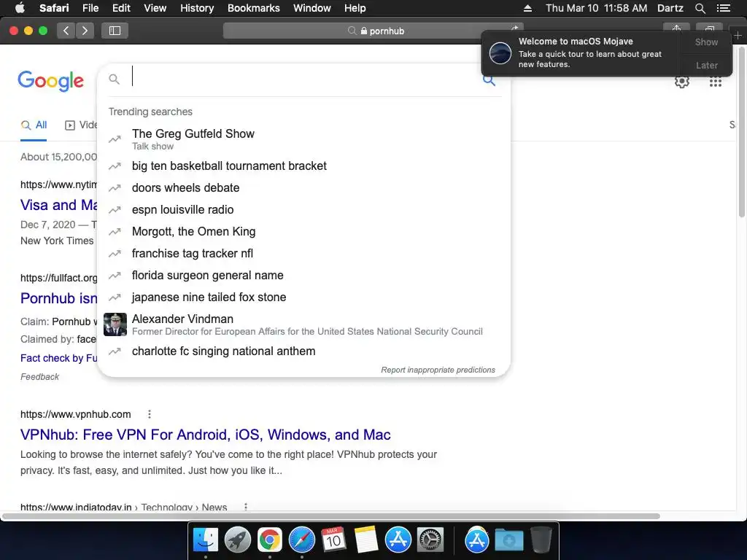Image resolution: width=747 pixels, height=560 pixels.
Task: Open the History menu
Action: [x=197, y=8]
